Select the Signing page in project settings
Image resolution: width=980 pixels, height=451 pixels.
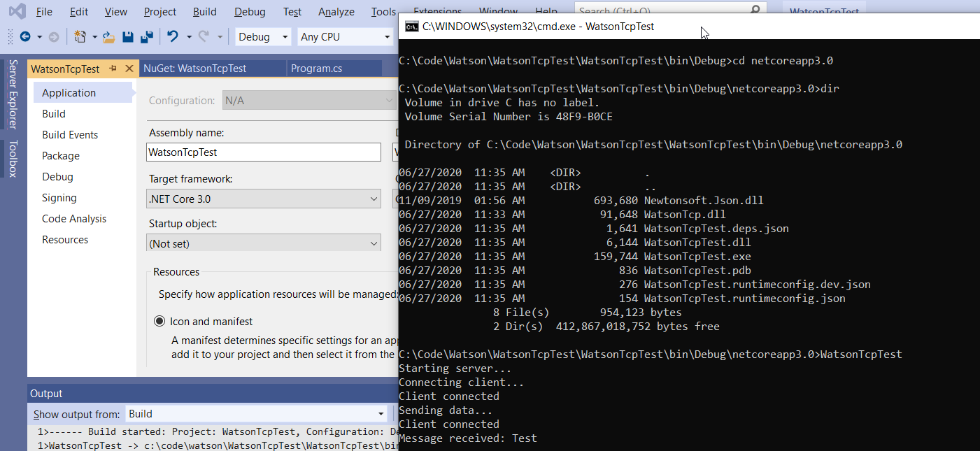[59, 197]
